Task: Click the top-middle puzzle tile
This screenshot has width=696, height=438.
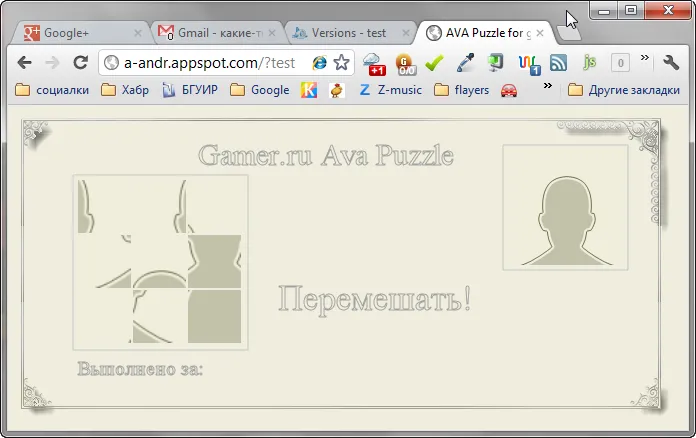Action: click(159, 206)
